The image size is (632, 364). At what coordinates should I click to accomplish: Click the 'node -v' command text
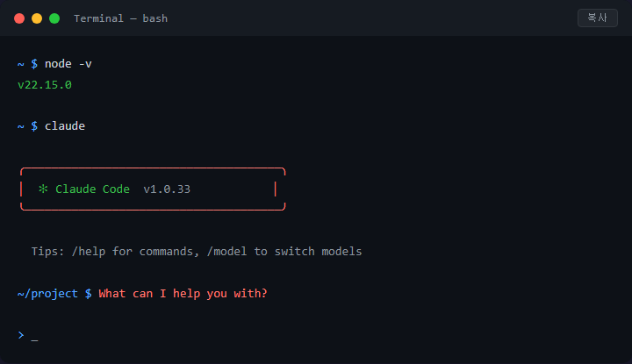point(68,64)
